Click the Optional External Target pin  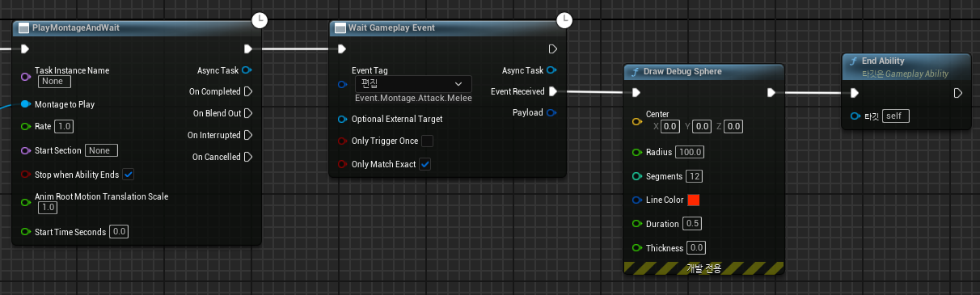click(x=342, y=119)
